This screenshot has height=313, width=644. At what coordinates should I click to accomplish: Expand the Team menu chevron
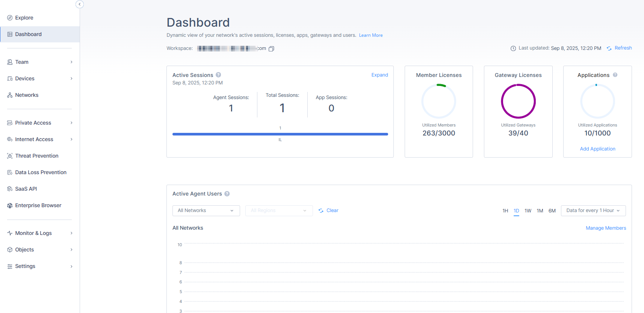(x=71, y=62)
